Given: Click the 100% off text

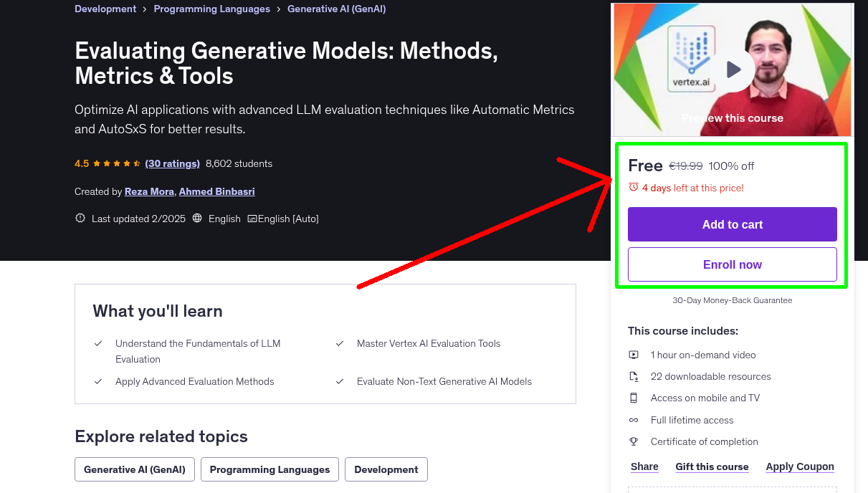Looking at the screenshot, I should click(x=731, y=166).
